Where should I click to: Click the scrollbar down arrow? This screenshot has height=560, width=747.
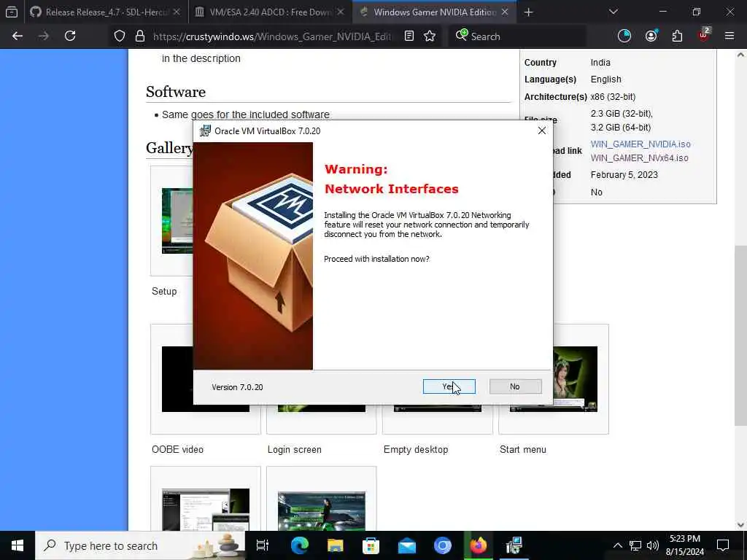point(741,525)
